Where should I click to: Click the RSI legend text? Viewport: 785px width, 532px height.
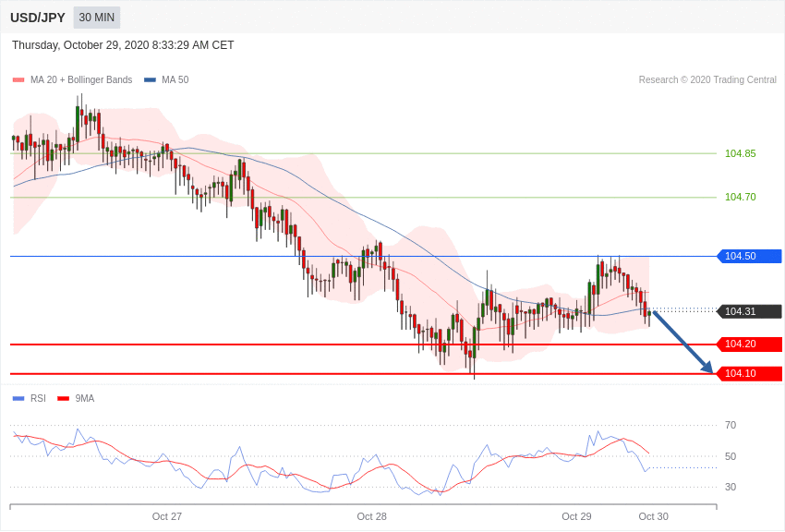tap(38, 399)
